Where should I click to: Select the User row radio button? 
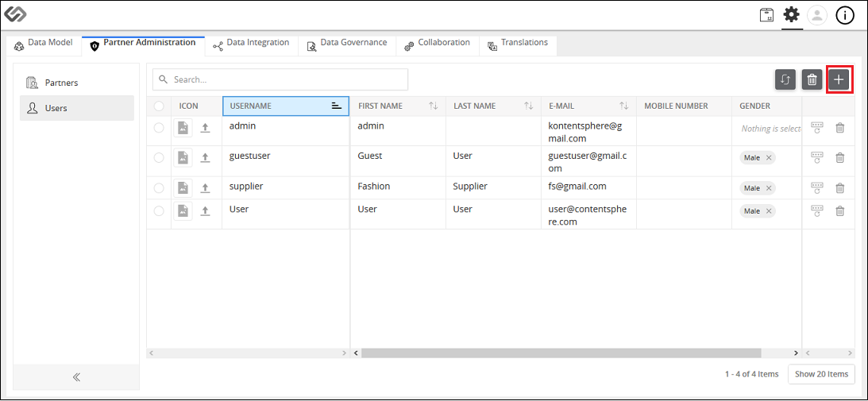(x=159, y=211)
